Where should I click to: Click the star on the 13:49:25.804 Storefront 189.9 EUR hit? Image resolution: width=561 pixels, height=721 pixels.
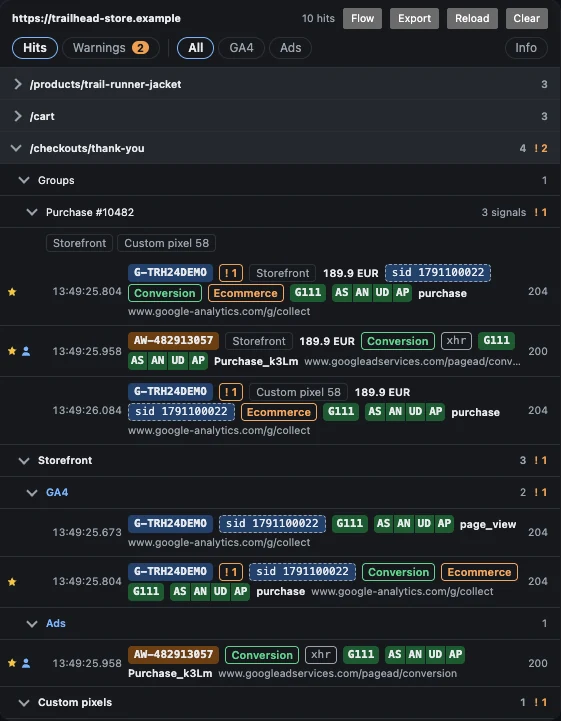[x=12, y=292]
